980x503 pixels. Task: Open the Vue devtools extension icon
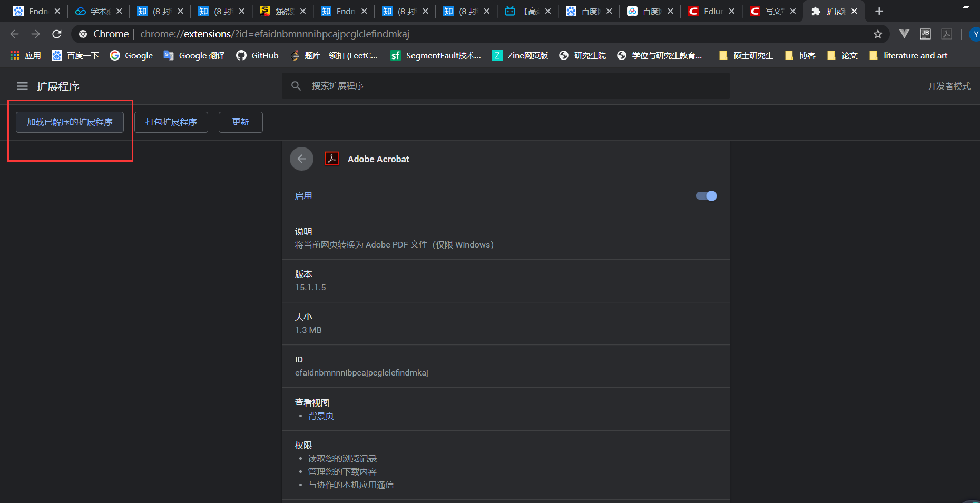click(904, 34)
